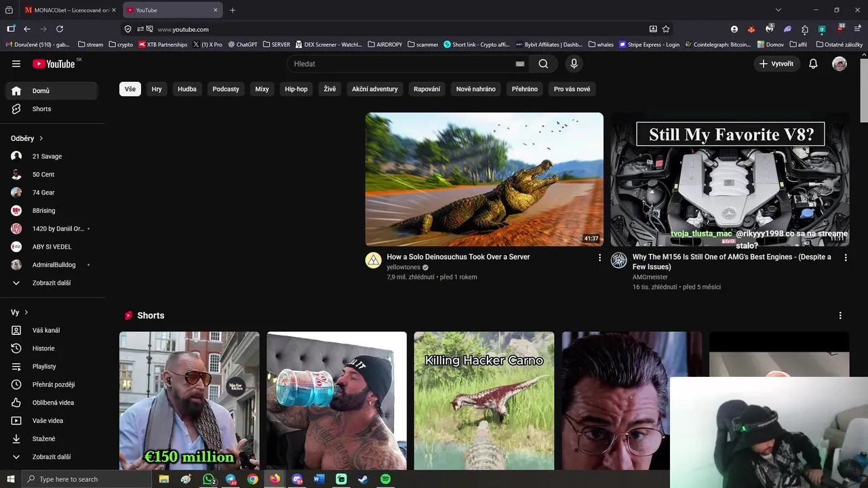Viewport: 868px width, 488px height.
Task: Expand Vy list with Zobrazit další
Action: pos(52,457)
